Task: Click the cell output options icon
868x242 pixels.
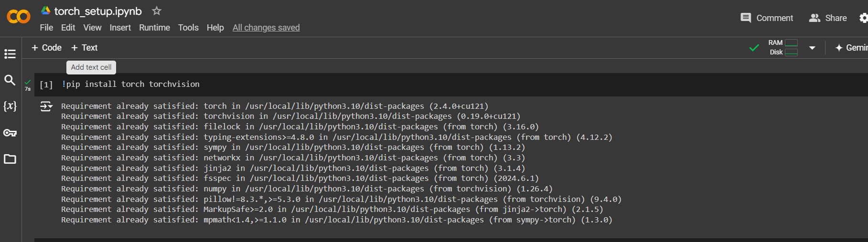Action: (46, 106)
